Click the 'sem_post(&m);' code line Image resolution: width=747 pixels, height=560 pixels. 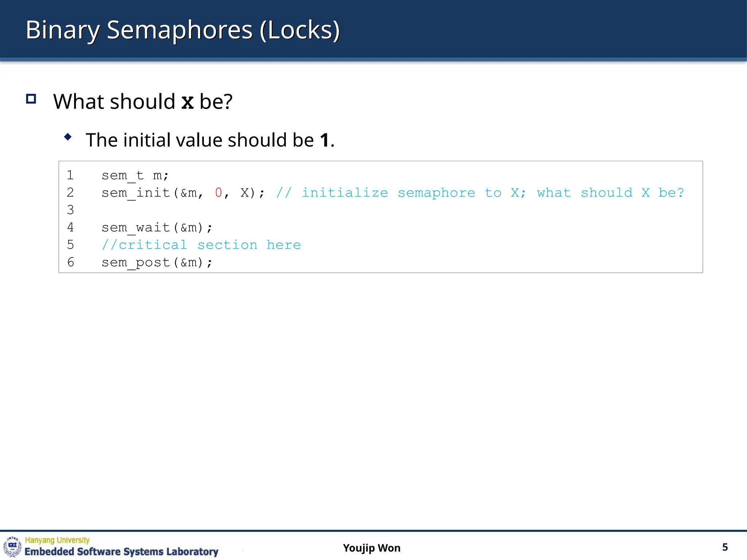pyautogui.click(x=157, y=262)
